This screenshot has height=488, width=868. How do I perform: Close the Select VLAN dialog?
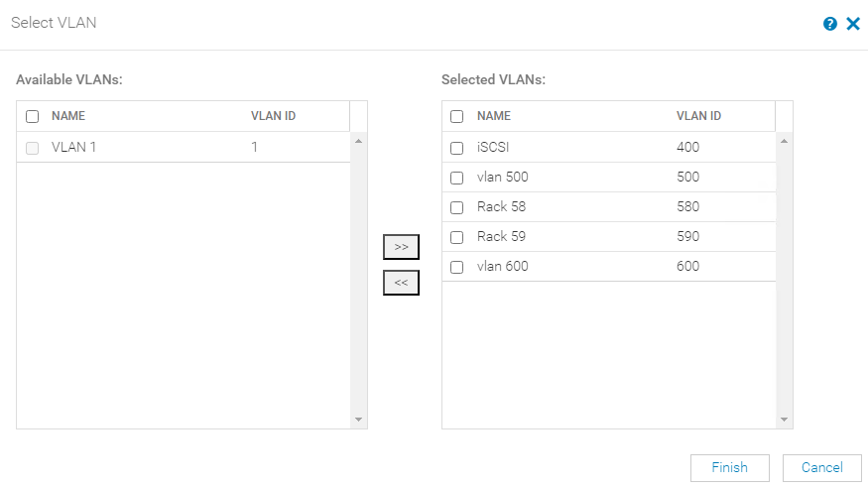[852, 24]
